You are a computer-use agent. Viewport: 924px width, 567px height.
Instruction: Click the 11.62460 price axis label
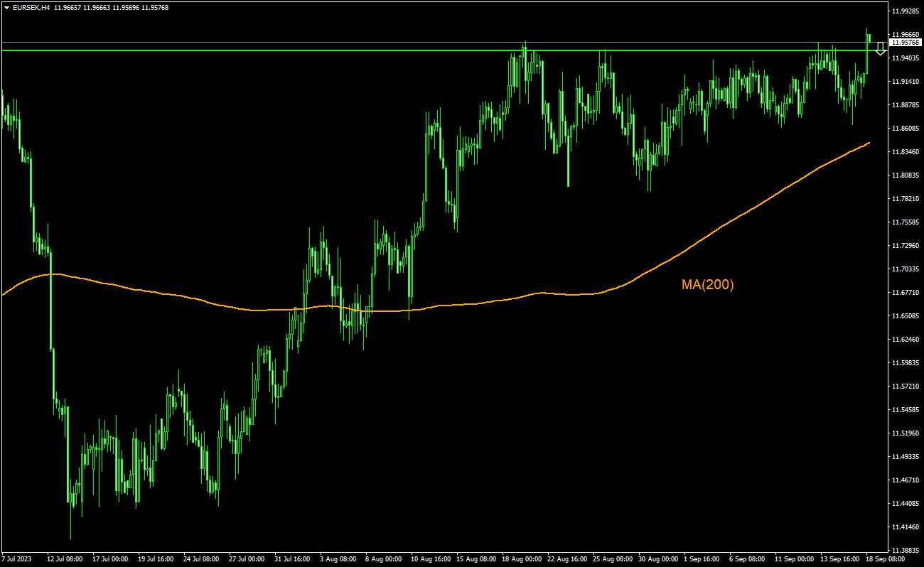tap(906, 340)
